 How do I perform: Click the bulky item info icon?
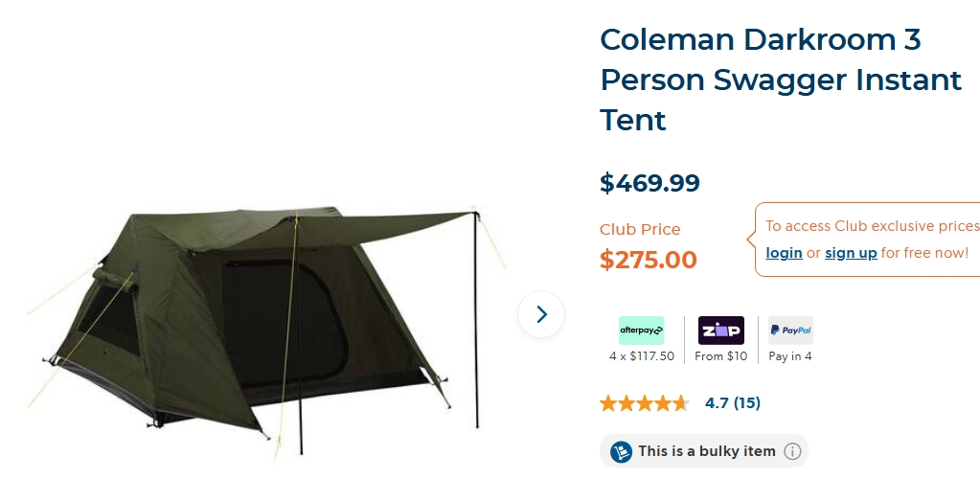[x=792, y=451]
